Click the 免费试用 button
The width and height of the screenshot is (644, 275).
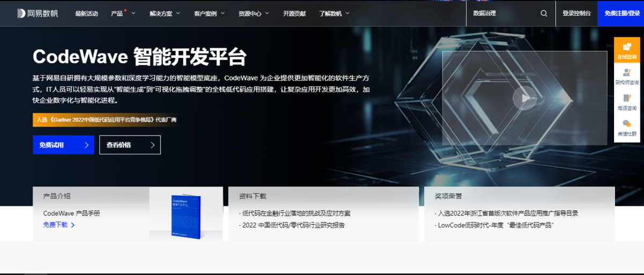[x=63, y=145]
